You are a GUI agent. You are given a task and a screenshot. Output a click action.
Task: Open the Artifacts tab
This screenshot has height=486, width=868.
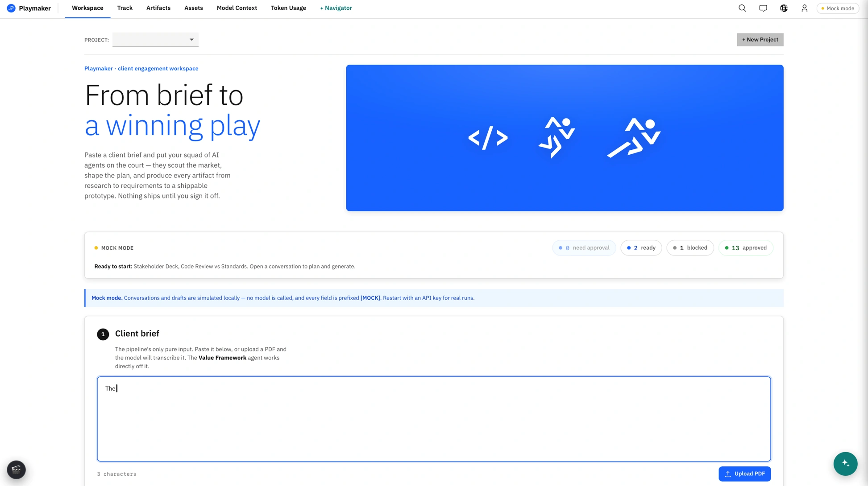[x=158, y=8]
